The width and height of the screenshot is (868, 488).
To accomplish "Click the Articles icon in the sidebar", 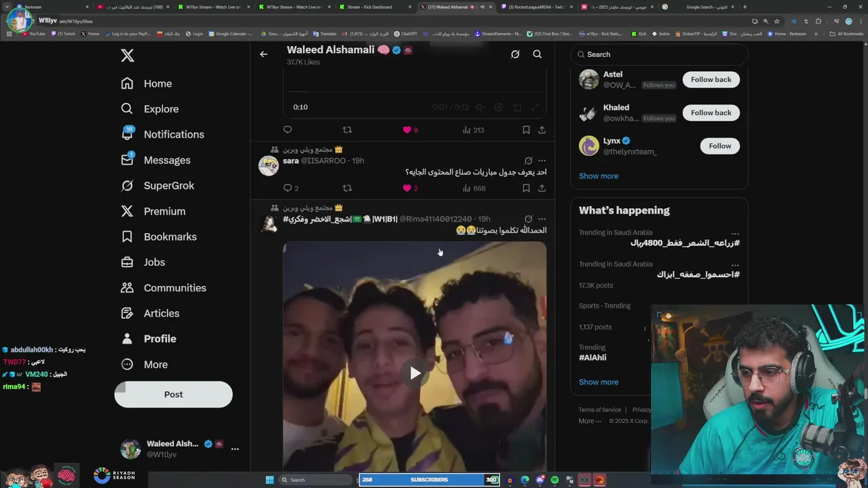I will (x=127, y=313).
